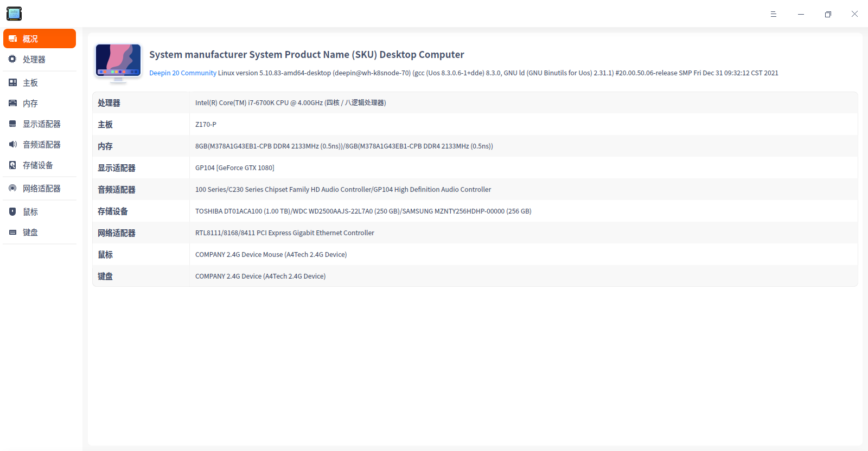Click the COMPANY 2.4G Device Mouse value
868x451 pixels.
[x=271, y=255]
